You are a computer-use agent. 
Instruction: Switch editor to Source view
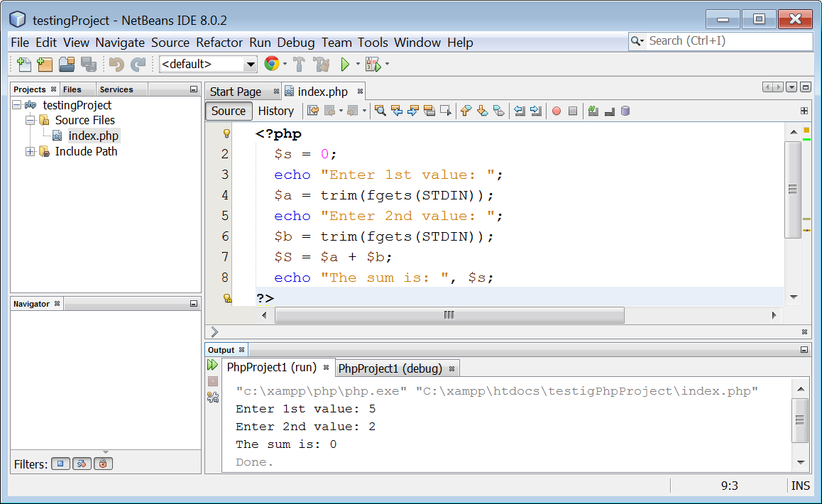229,111
